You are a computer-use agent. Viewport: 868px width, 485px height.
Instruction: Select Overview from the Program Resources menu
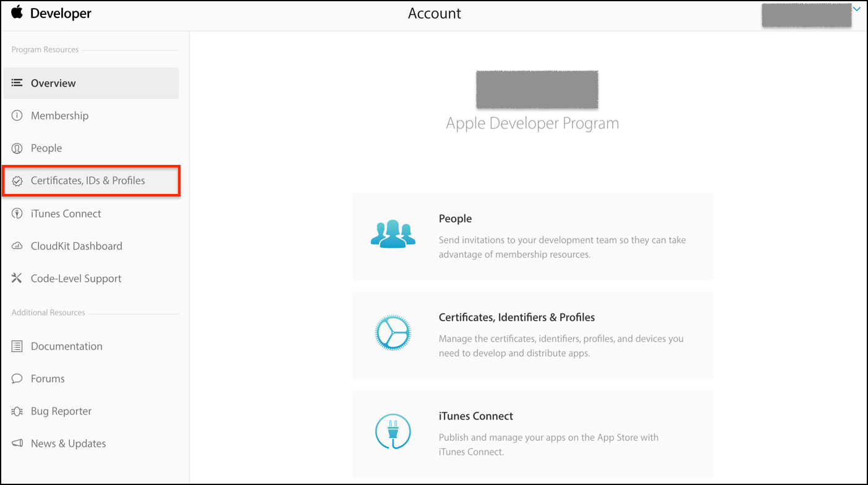(x=53, y=83)
